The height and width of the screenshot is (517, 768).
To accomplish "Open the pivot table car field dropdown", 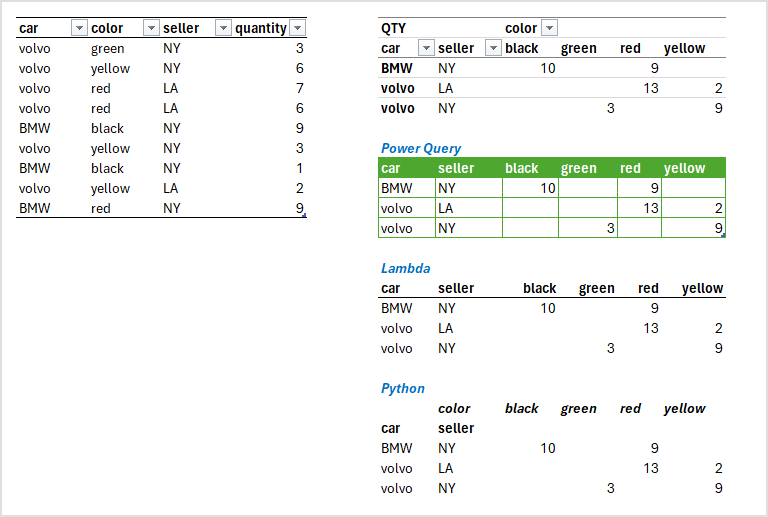I will point(426,48).
